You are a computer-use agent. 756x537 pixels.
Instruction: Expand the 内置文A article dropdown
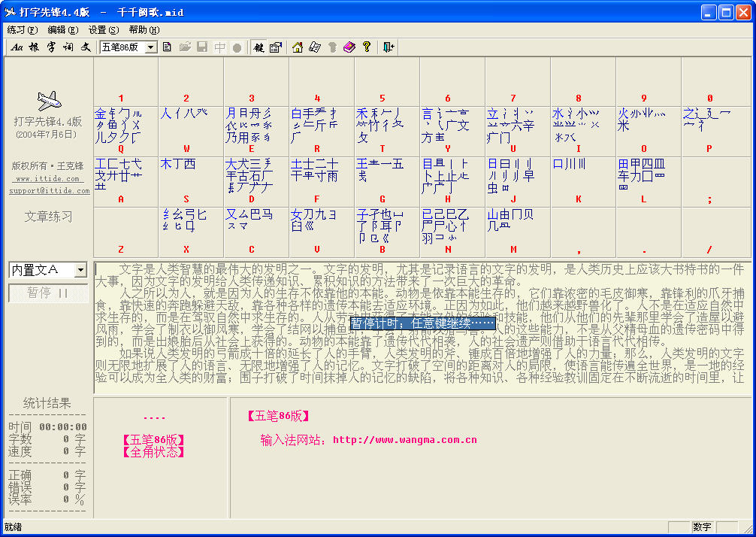(80, 270)
